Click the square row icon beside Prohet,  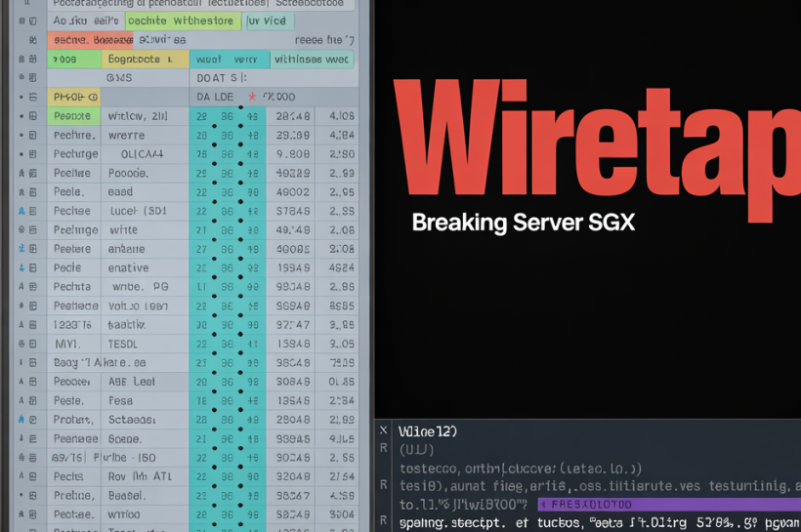(x=32, y=420)
